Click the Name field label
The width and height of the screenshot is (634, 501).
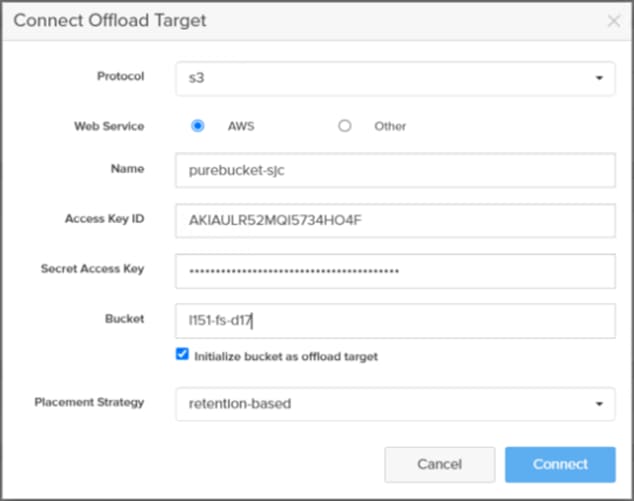(x=128, y=170)
